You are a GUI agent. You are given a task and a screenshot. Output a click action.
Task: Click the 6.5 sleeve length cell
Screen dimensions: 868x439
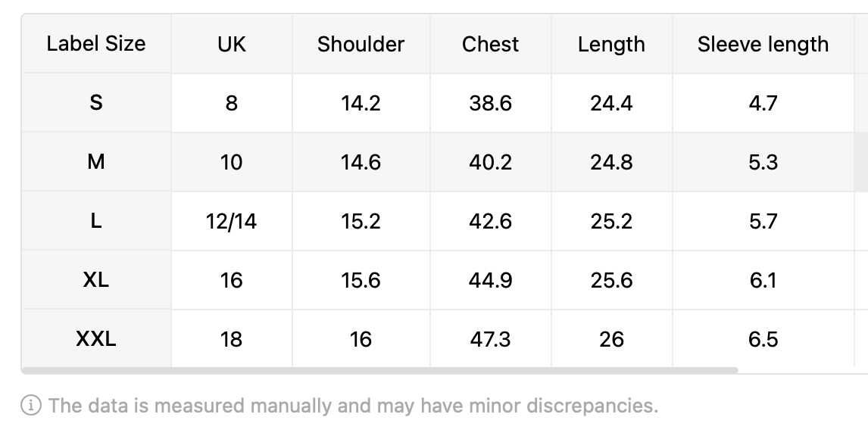[763, 338]
